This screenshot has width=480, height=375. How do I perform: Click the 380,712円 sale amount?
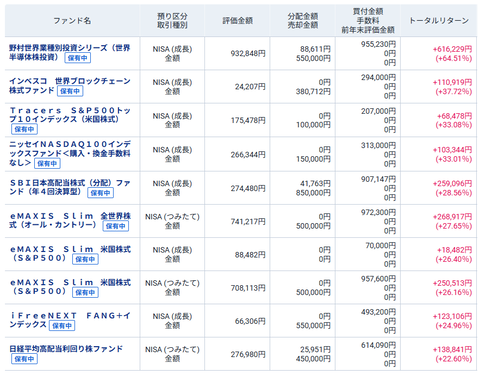point(313,91)
